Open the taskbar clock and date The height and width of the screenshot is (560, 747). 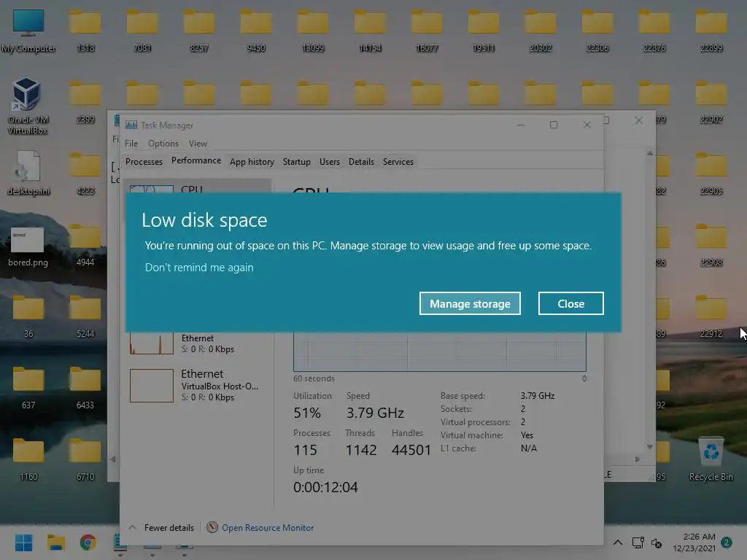click(694, 542)
